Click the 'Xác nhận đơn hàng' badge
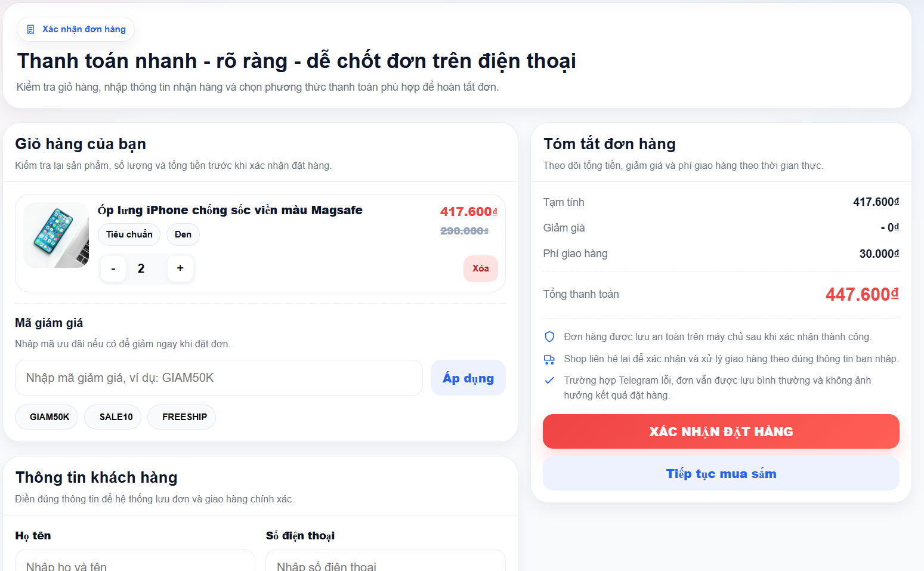 [75, 29]
